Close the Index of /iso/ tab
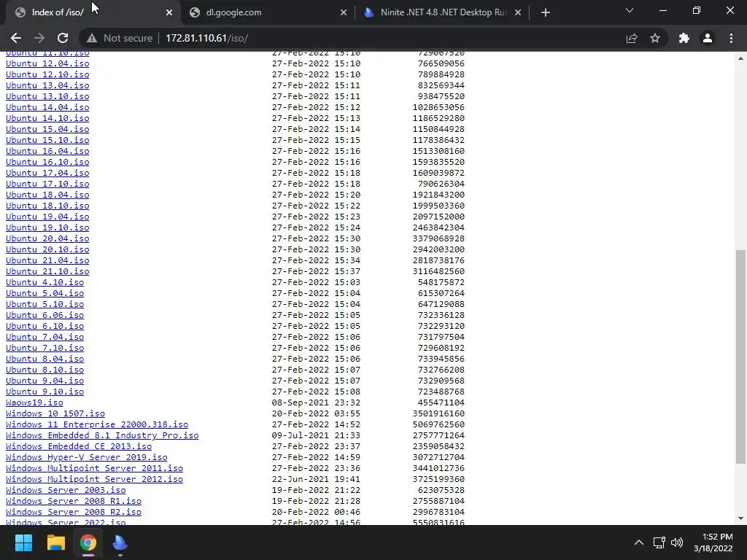The image size is (747, 560). click(x=169, y=12)
